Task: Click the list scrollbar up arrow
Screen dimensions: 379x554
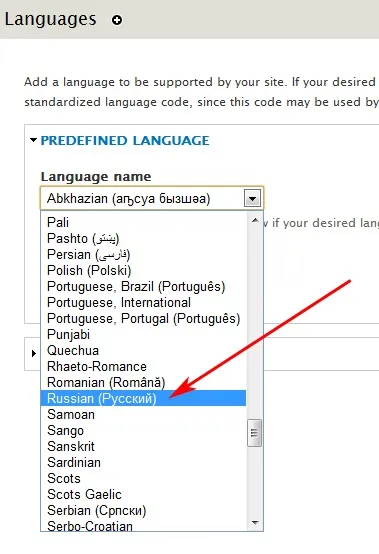Action: (255, 220)
